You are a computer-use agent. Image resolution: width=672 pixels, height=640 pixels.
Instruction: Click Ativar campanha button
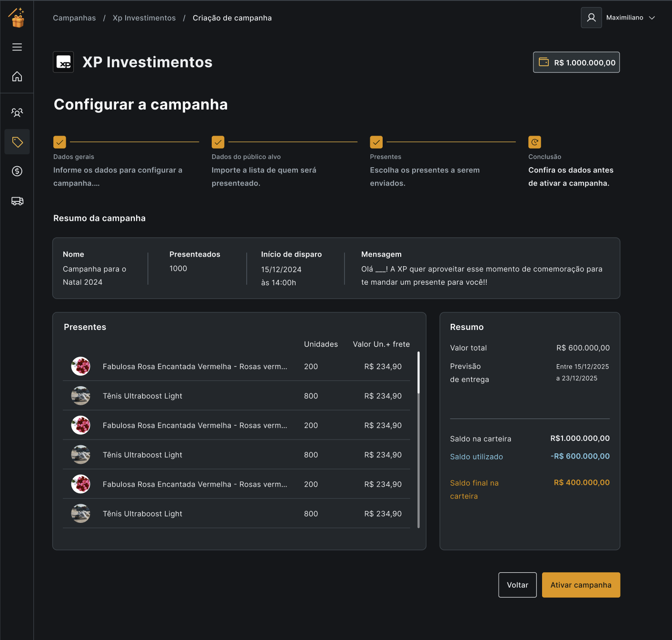coord(581,585)
